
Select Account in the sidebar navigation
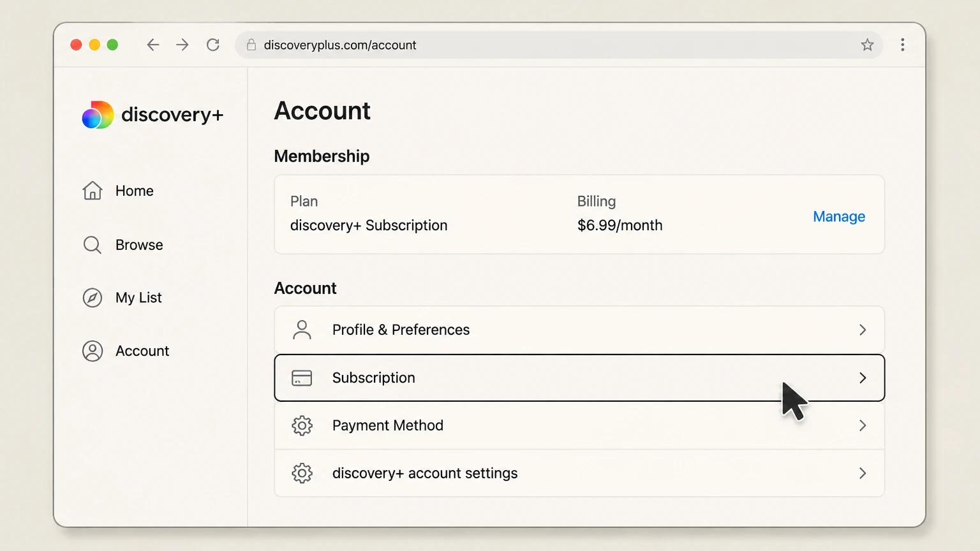click(142, 351)
